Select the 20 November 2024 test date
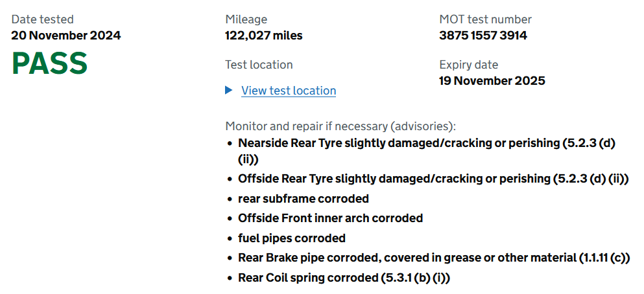 (66, 36)
